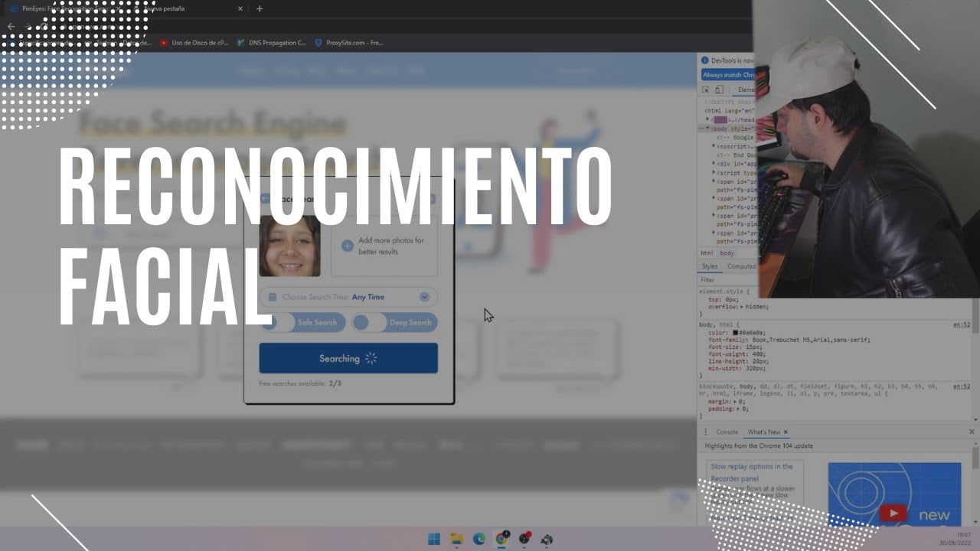Viewport: 980px width, 551px height.
Task: Toggle the DevTools device toolbar icon
Action: pos(718,90)
